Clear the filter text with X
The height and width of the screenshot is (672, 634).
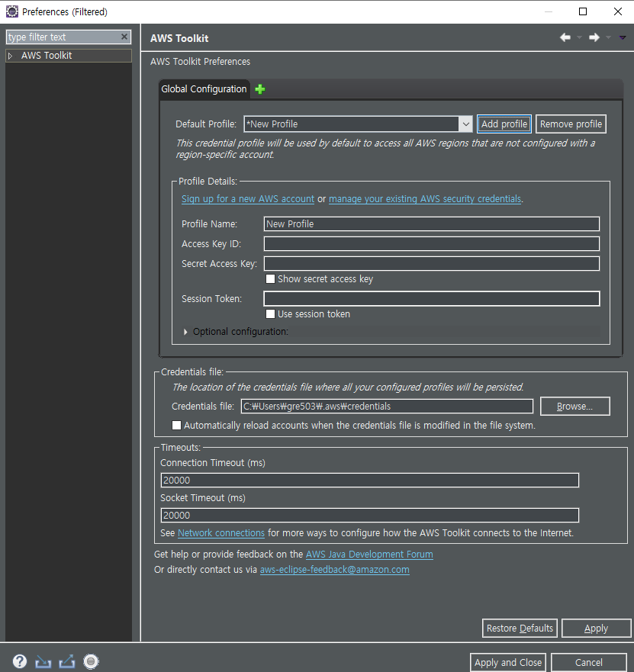click(x=124, y=37)
